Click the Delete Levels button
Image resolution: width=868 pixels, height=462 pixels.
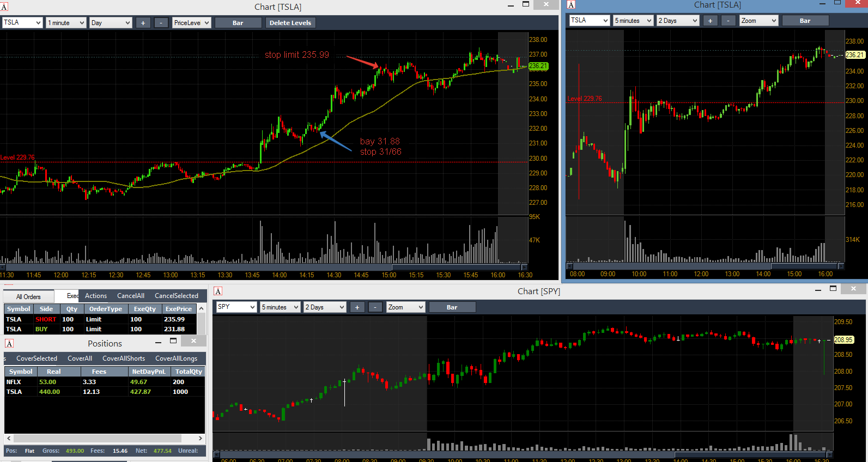[x=290, y=23]
